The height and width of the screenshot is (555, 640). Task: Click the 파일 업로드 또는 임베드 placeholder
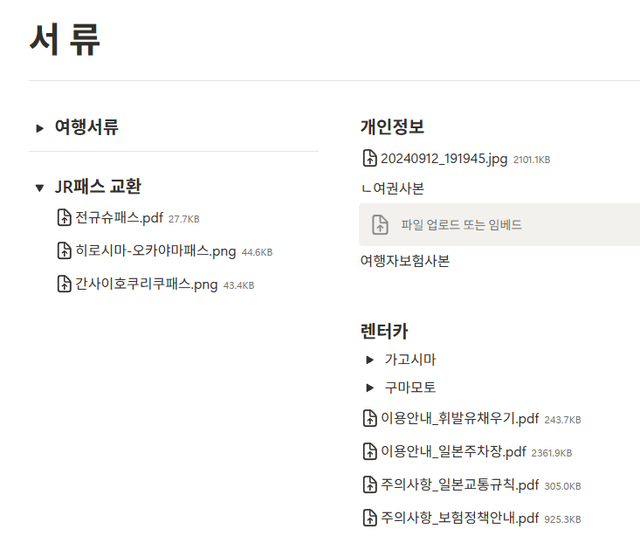(461, 225)
